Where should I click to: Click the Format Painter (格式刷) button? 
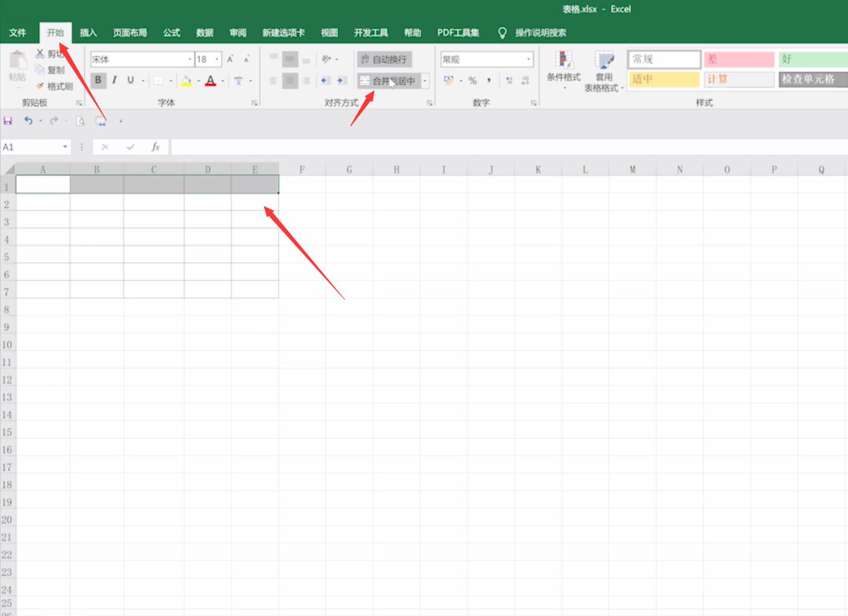(54, 86)
